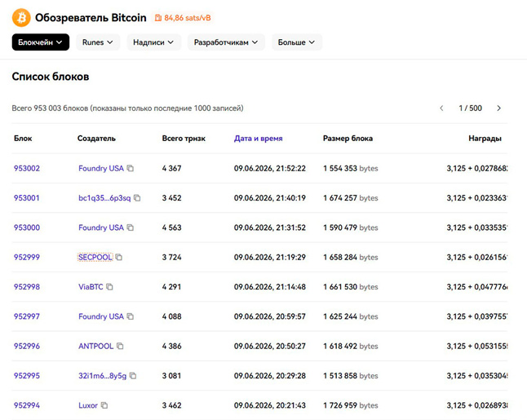Open block 952997 link

point(27,316)
